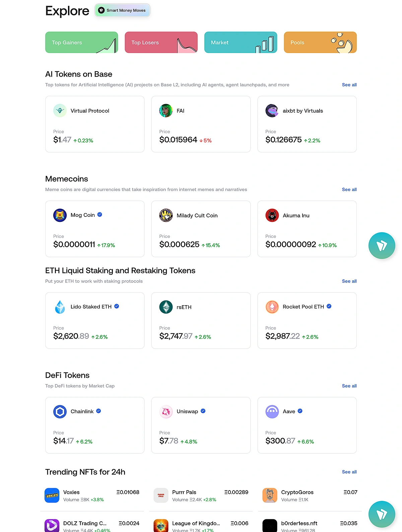See all Memecoins
Image resolution: width=402 pixels, height=532 pixels.
coord(349,190)
